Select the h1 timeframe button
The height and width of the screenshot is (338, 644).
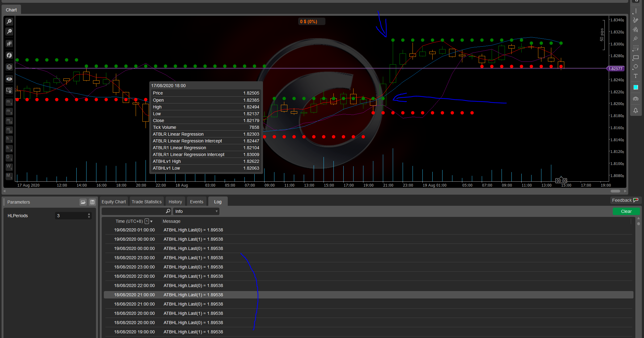[x=9, y=139]
